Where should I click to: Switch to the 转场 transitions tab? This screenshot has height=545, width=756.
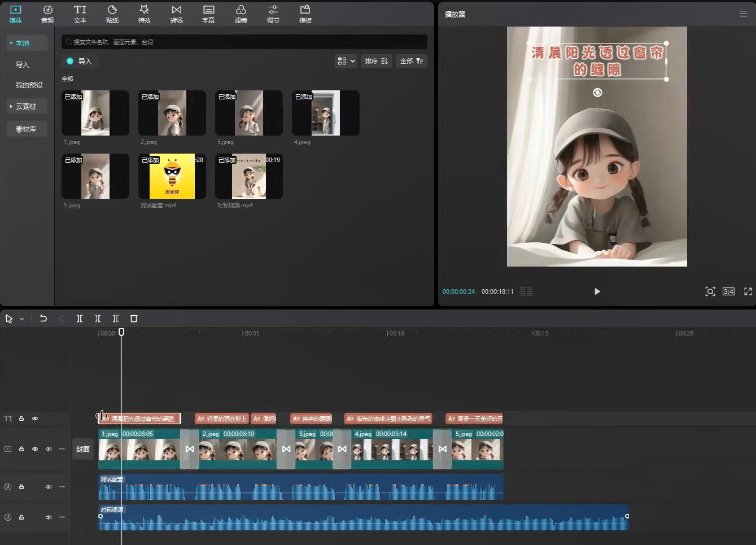177,14
